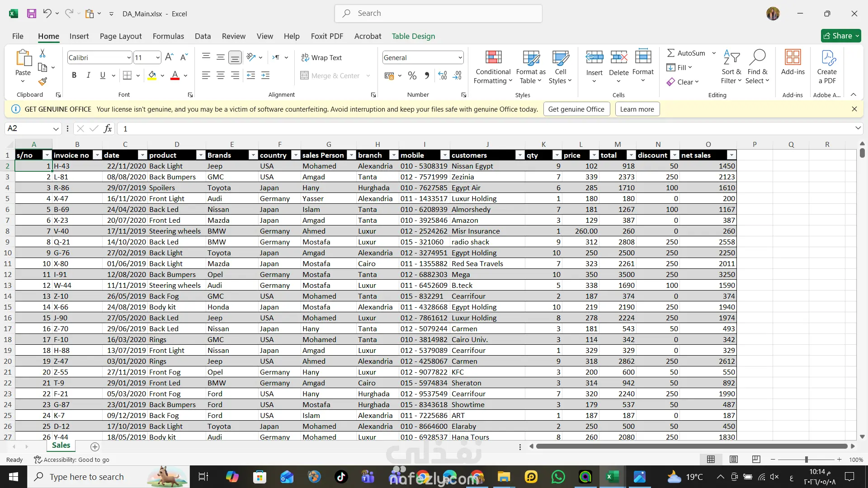
Task: Open the File menu
Action: click(x=18, y=36)
